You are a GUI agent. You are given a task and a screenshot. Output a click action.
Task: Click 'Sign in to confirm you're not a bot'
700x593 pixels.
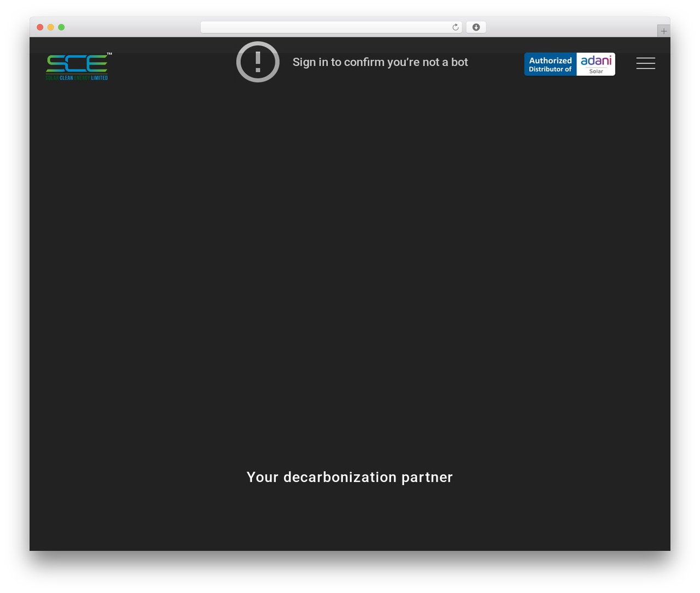[x=380, y=62]
